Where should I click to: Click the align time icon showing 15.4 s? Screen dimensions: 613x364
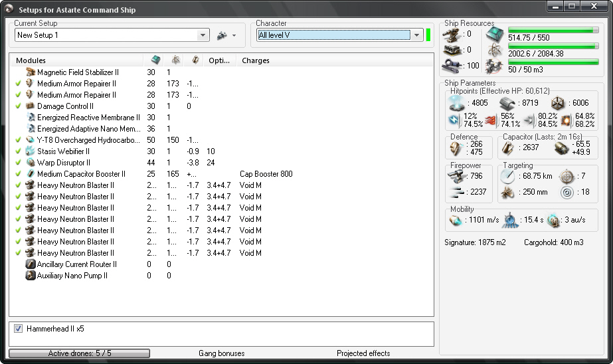pos(510,221)
